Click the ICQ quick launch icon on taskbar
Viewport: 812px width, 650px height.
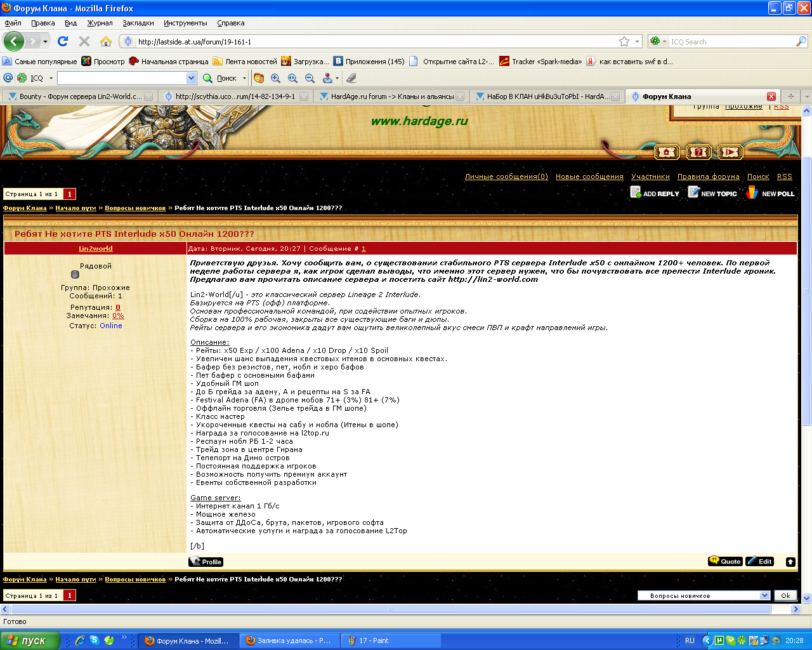pos(109,640)
